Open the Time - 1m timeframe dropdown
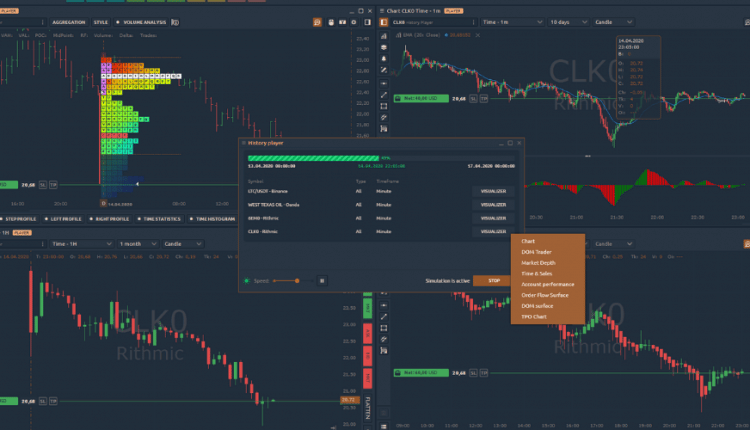Image resolution: width=750 pixels, height=430 pixels. point(512,22)
